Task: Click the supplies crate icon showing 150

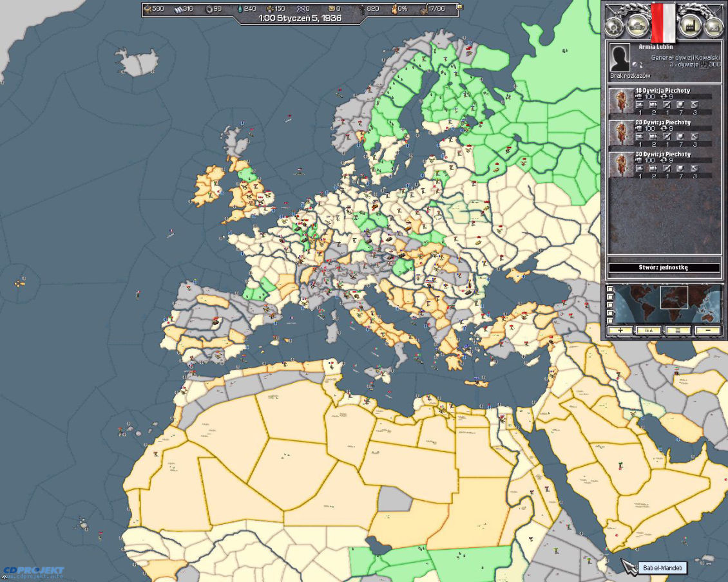Action: (270, 9)
